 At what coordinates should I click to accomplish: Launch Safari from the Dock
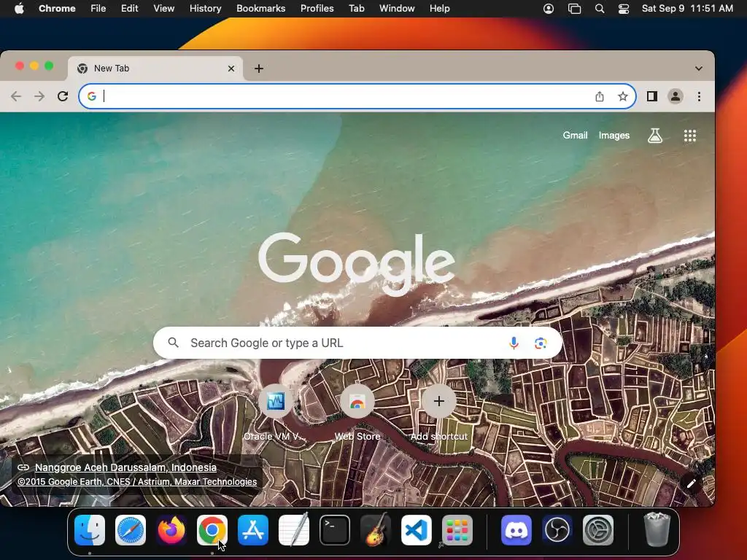click(x=131, y=530)
